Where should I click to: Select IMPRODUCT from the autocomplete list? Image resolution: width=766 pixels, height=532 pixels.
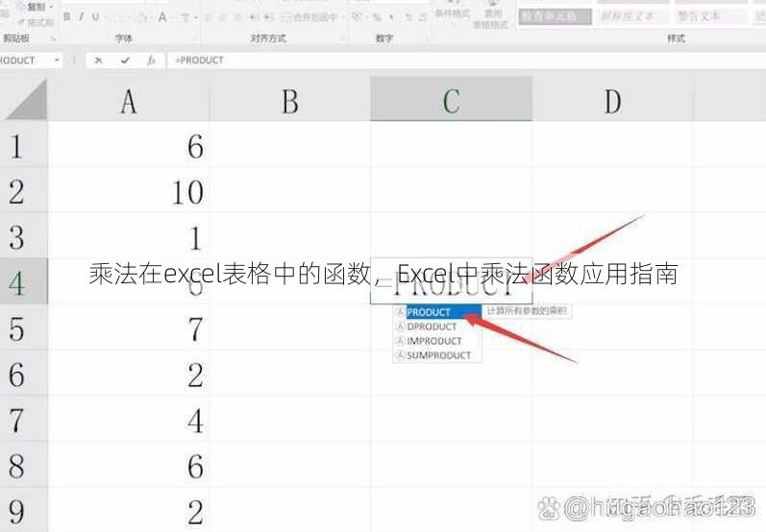click(x=437, y=341)
